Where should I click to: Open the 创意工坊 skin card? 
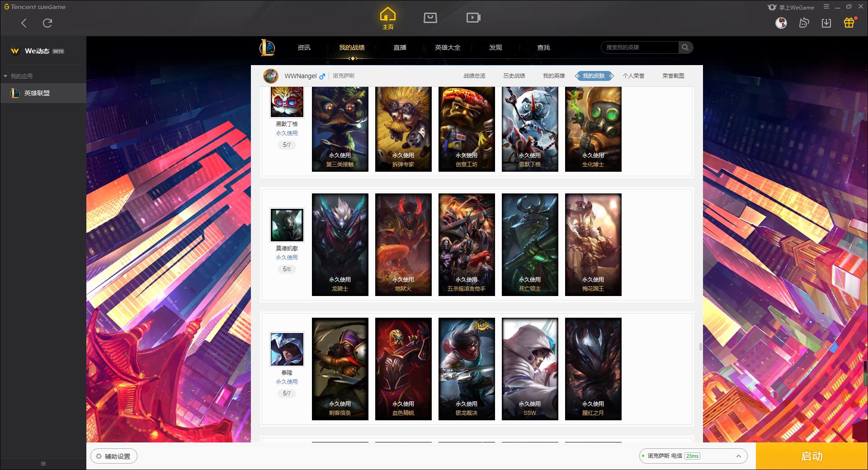tap(467, 129)
